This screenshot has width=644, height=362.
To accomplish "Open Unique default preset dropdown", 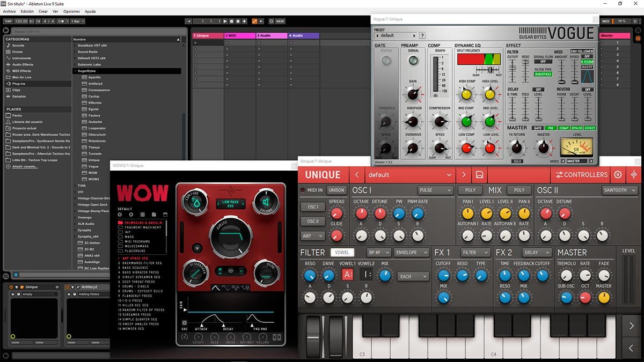I will point(409,175).
